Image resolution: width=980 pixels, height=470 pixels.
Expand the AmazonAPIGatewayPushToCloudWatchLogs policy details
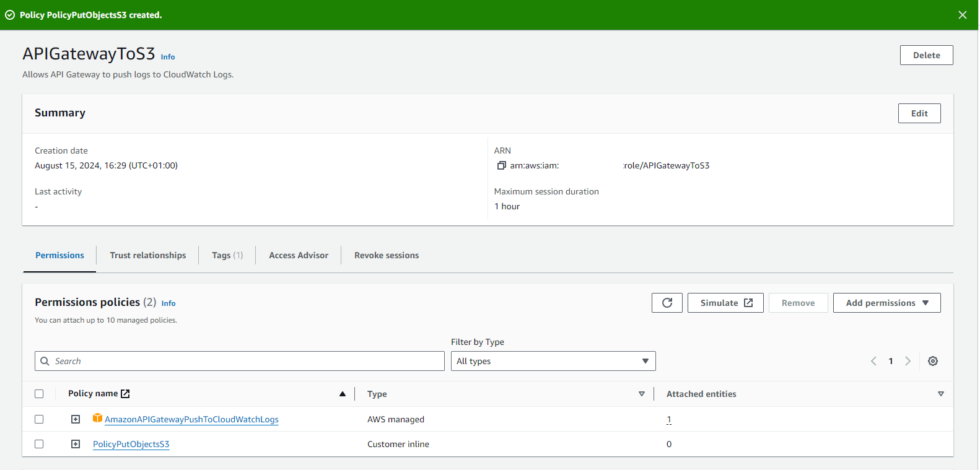coord(76,419)
